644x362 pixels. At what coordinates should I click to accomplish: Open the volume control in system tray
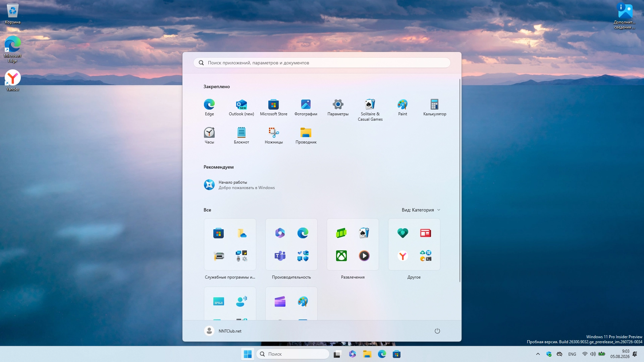pos(593,354)
